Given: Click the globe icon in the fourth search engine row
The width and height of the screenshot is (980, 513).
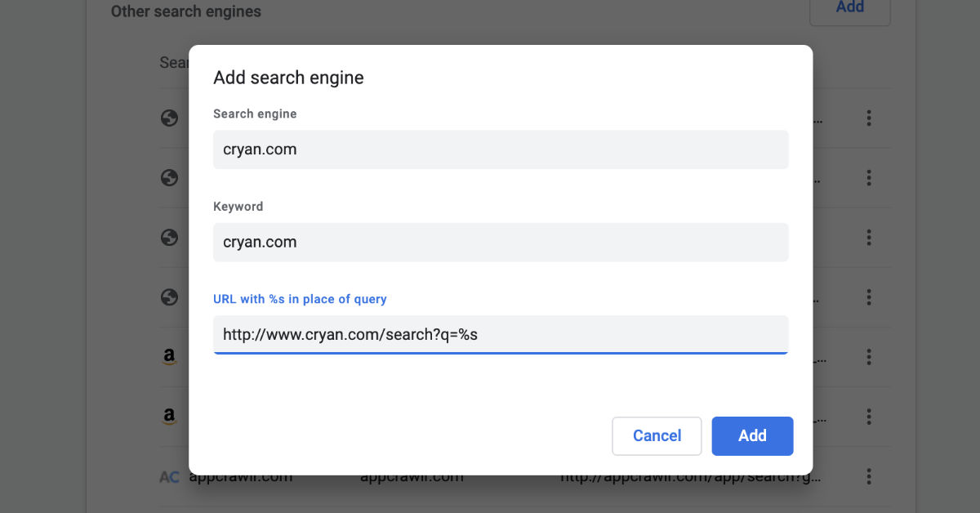Looking at the screenshot, I should point(169,297).
